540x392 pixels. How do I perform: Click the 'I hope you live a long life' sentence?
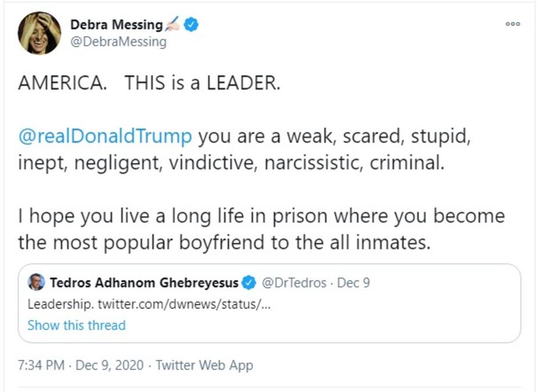tap(261, 216)
